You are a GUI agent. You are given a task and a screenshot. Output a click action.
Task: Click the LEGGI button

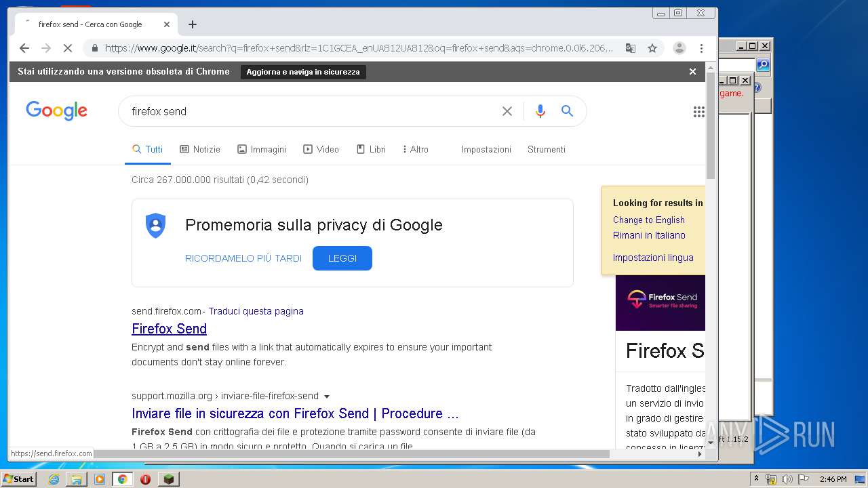pos(342,258)
